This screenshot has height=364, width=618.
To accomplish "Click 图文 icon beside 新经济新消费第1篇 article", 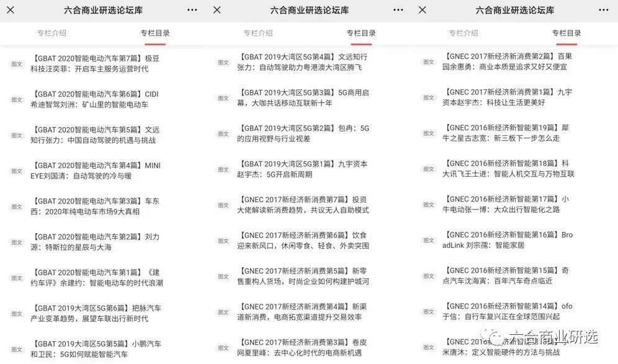I will pos(429,98).
